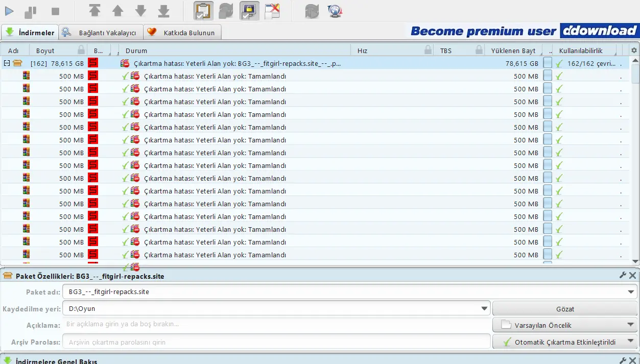Open the Kaydedilme yeri dropdown arrow
The image size is (640, 364).
[x=484, y=308]
